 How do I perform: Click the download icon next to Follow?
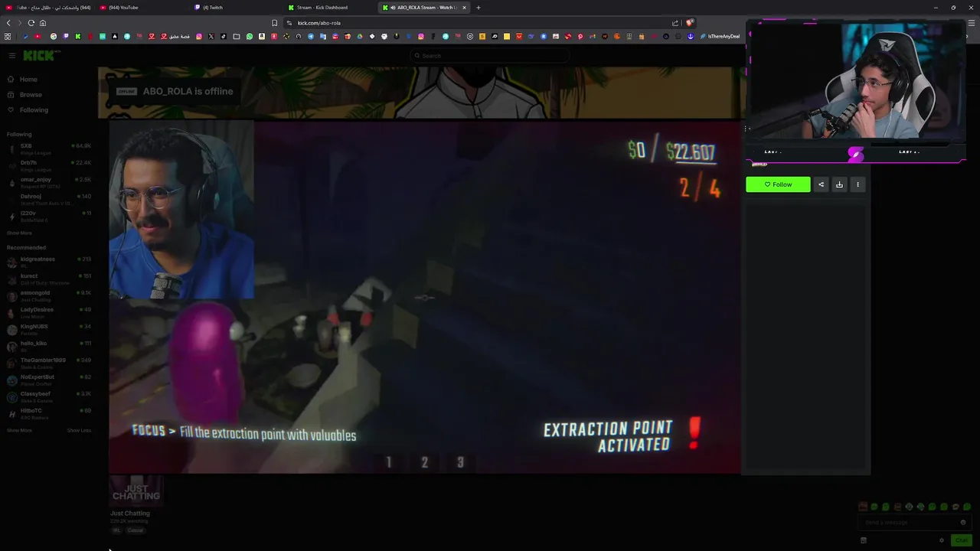coord(839,184)
